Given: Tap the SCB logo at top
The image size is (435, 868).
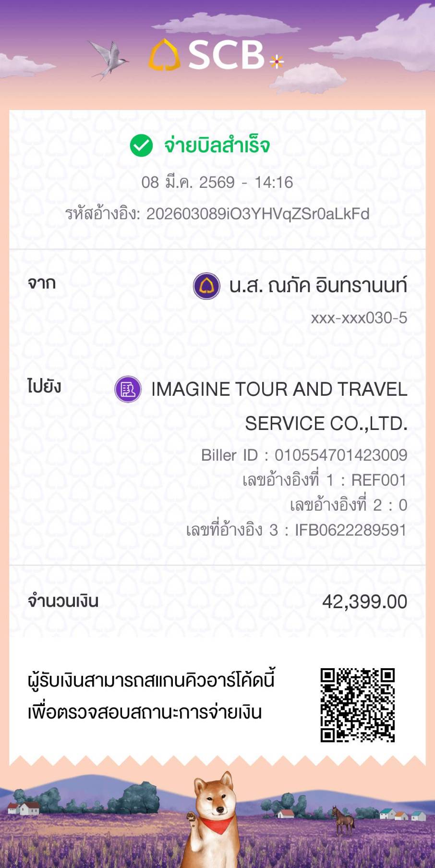Looking at the screenshot, I should point(207,55).
